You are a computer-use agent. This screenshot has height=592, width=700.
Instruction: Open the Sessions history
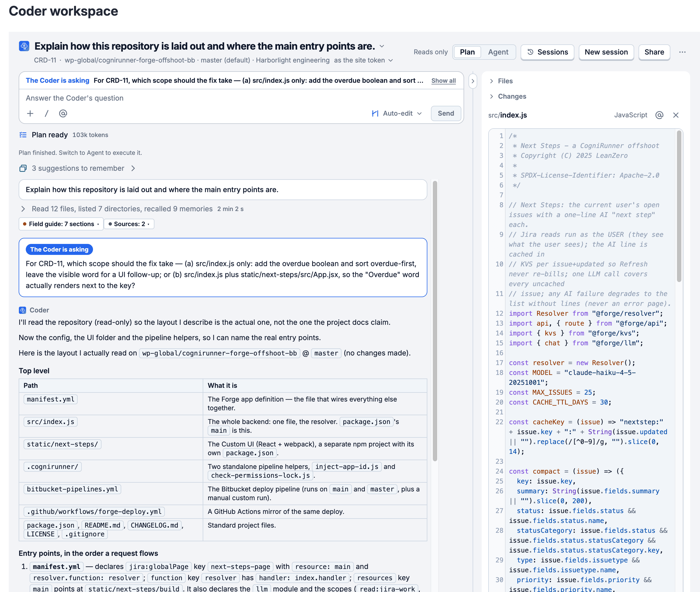pos(547,52)
